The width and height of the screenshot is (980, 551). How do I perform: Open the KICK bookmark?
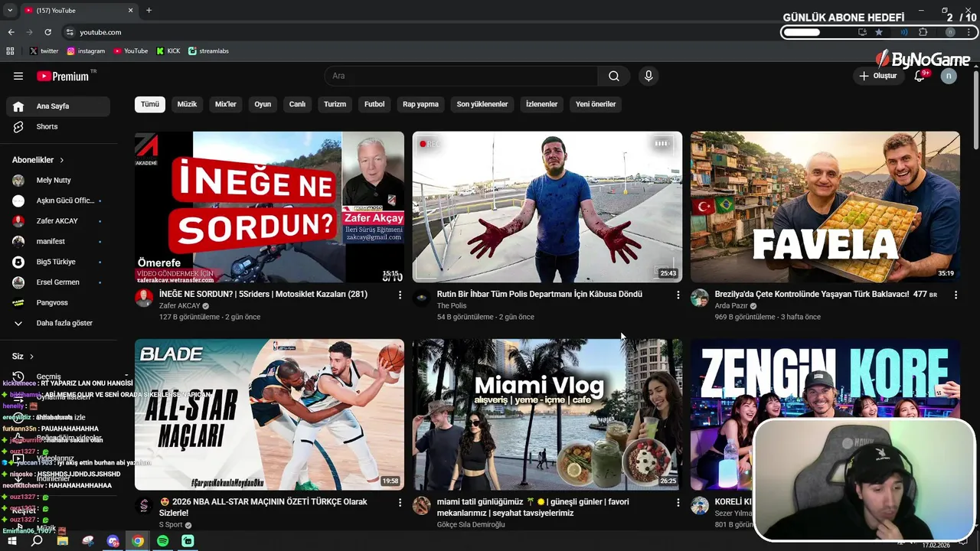point(168,51)
